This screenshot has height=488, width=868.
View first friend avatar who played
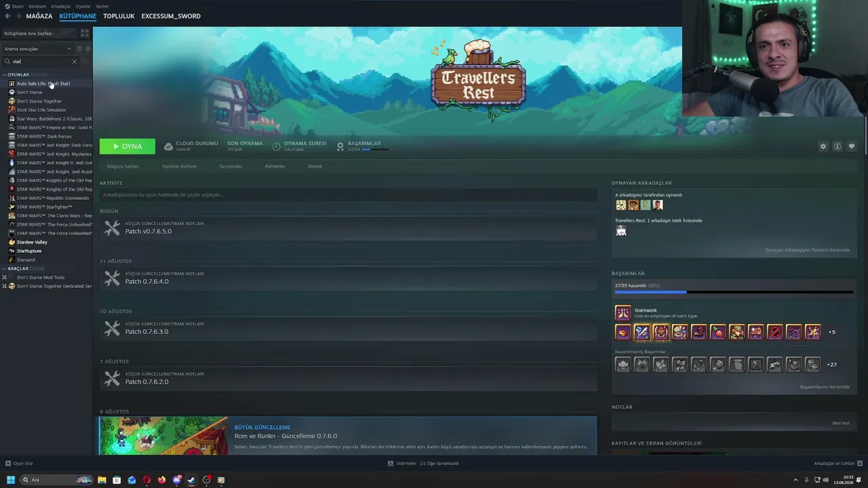(620, 205)
